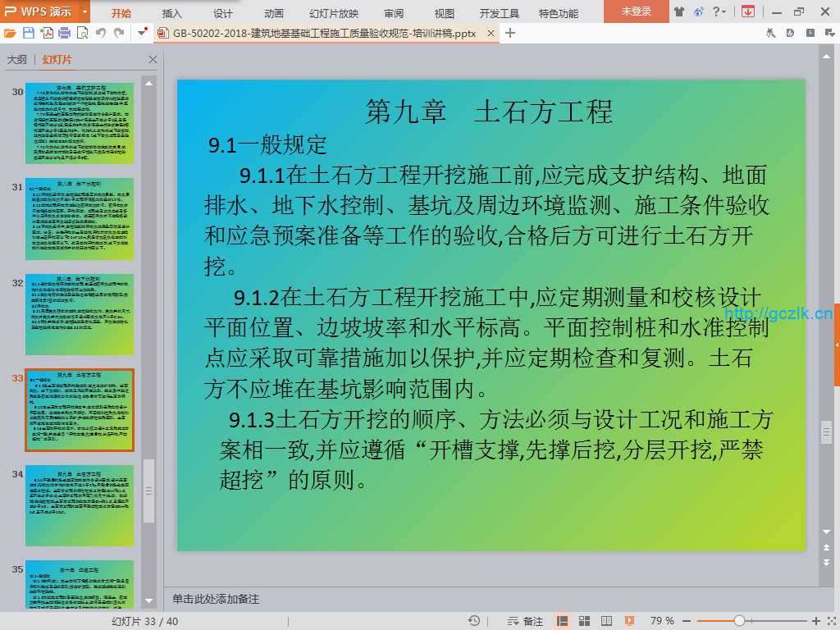Click the zoom slider handle
Viewport: 840px width, 630px height.
pyautogui.click(x=739, y=621)
